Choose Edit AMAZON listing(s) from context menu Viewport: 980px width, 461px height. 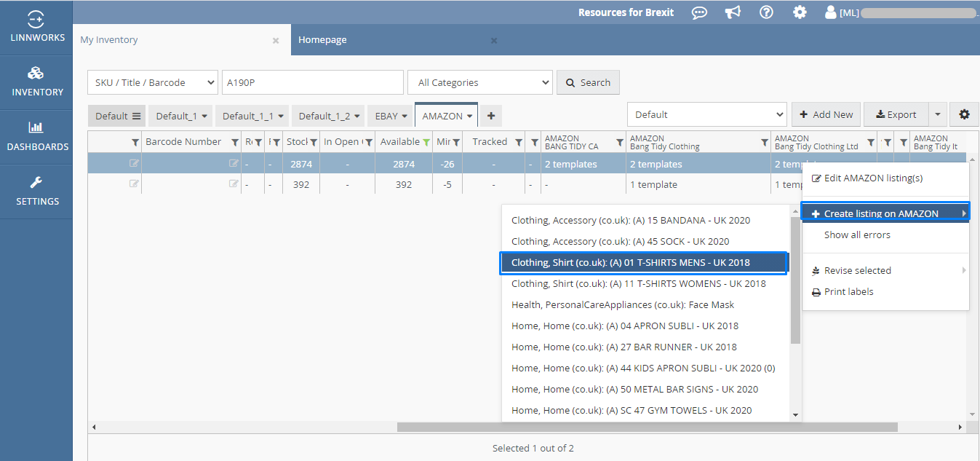pos(885,178)
